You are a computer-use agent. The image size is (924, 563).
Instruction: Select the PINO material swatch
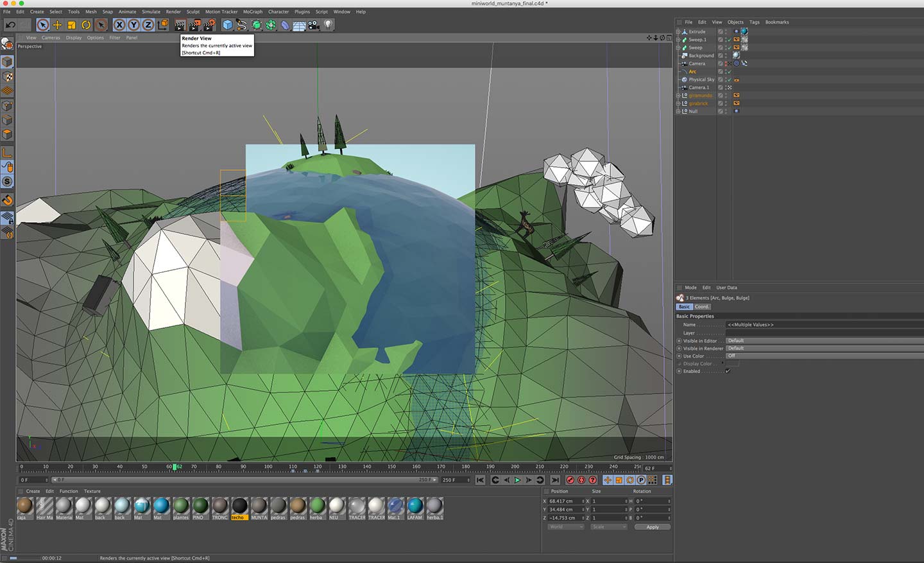coord(200,508)
